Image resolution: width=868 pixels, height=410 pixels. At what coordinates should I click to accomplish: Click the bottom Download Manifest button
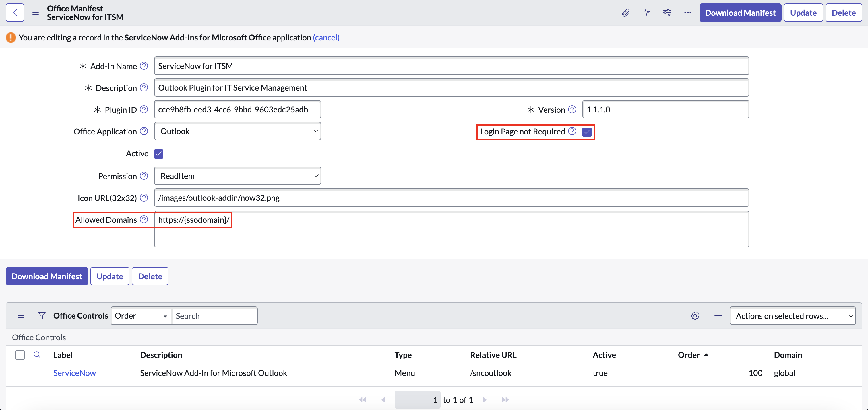[47, 276]
